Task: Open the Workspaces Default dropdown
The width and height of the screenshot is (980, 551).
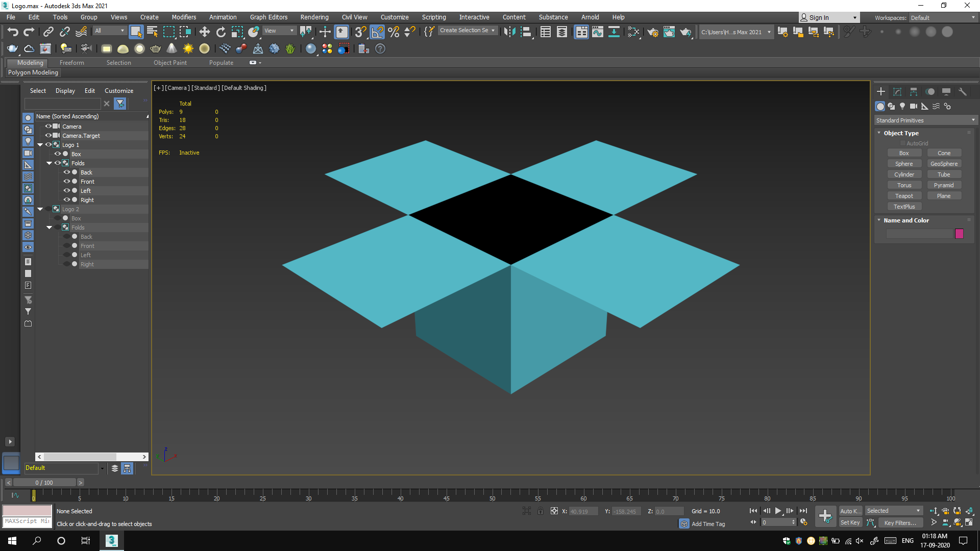Action: 942,18
